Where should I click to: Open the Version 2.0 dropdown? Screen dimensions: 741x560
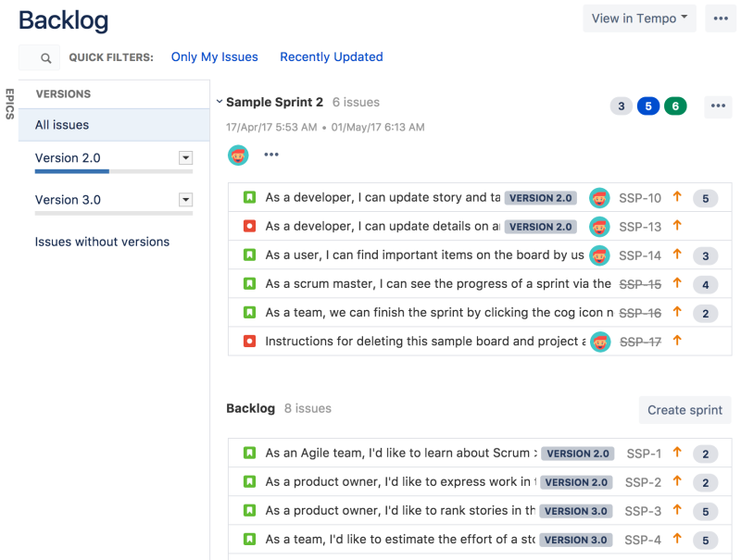pos(186,157)
